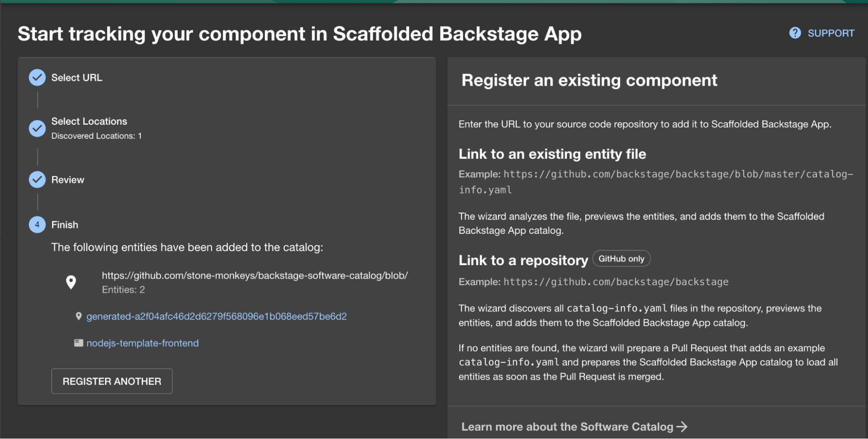Select the Review step label
The width and height of the screenshot is (868, 439).
(68, 180)
